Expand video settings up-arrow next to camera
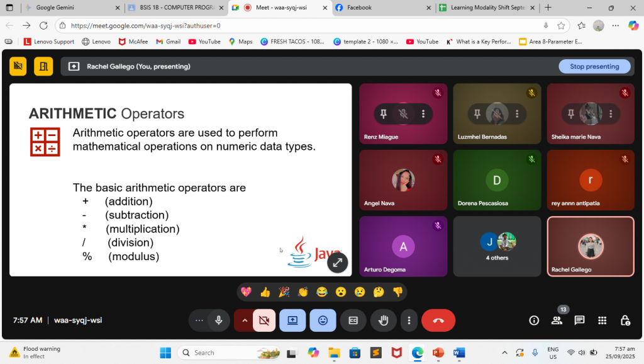The image size is (644, 364). (x=243, y=320)
